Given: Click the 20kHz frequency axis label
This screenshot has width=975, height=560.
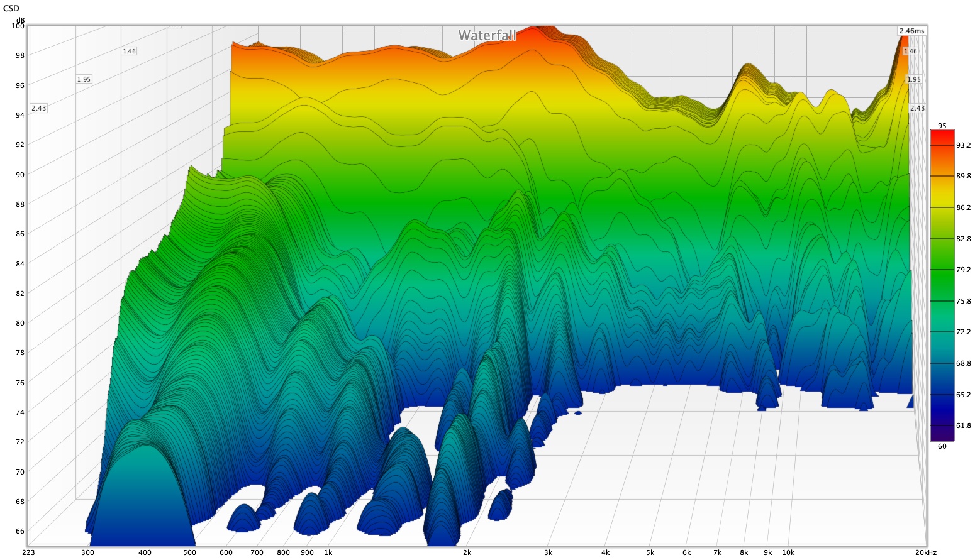Looking at the screenshot, I should click(926, 552).
